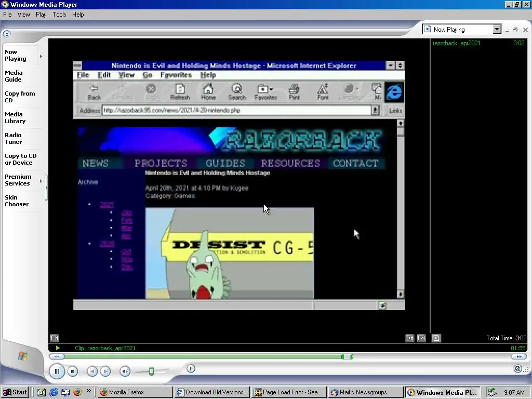Open the Now Playing feature tab

(x=15, y=55)
